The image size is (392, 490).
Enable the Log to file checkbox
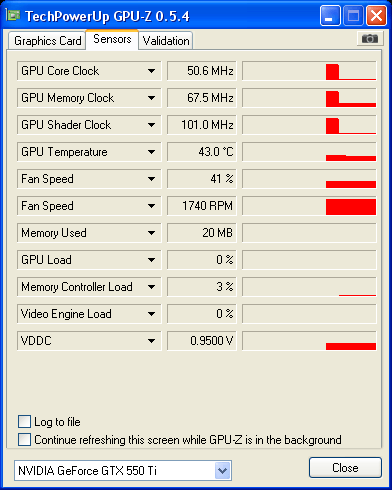pos(24,422)
